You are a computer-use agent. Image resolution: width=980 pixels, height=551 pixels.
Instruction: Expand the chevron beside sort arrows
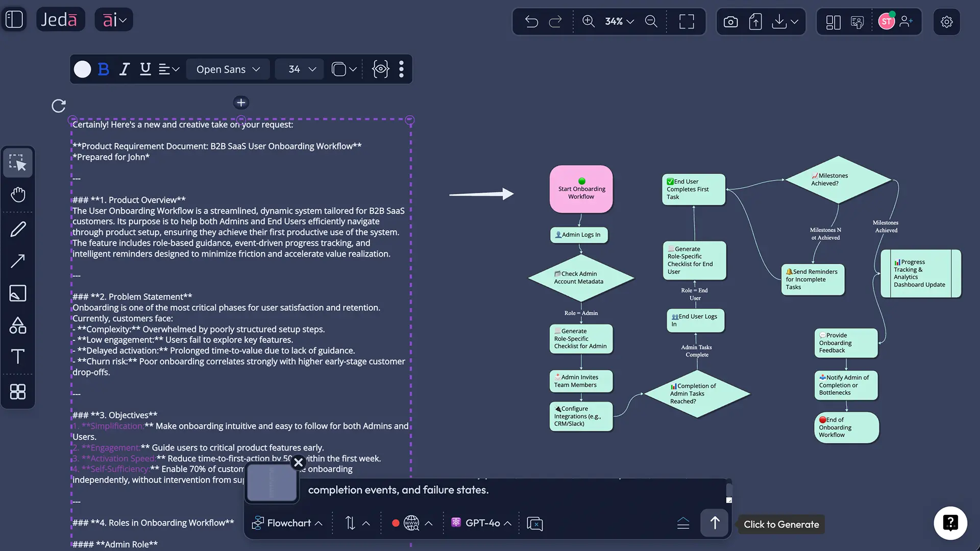point(366,523)
